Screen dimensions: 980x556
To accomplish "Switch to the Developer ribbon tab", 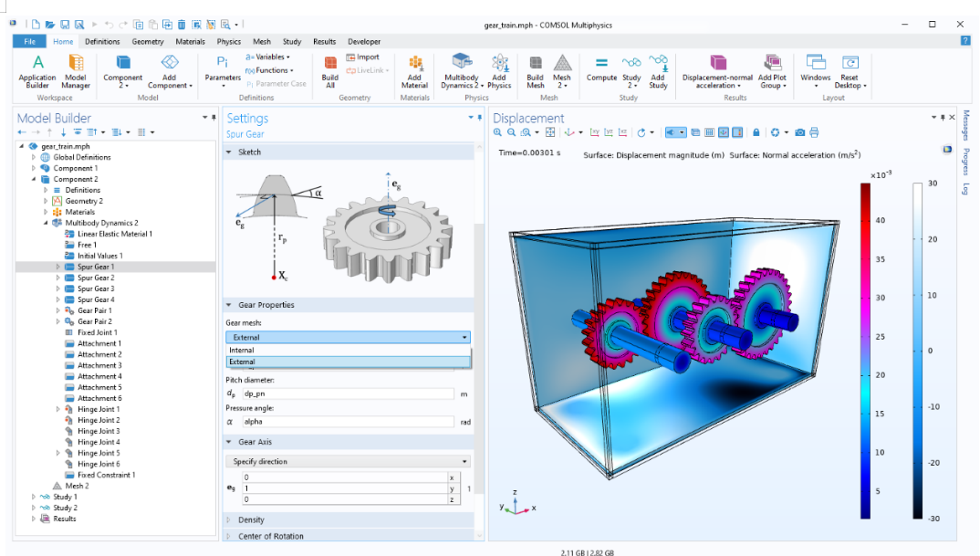I will (x=364, y=41).
